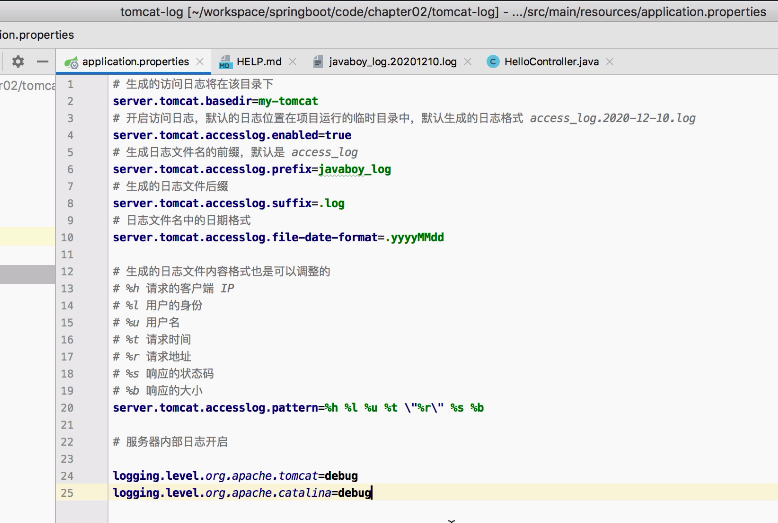Click logging.level.org.apache.catalina line
The image size is (778, 523).
[242, 493]
